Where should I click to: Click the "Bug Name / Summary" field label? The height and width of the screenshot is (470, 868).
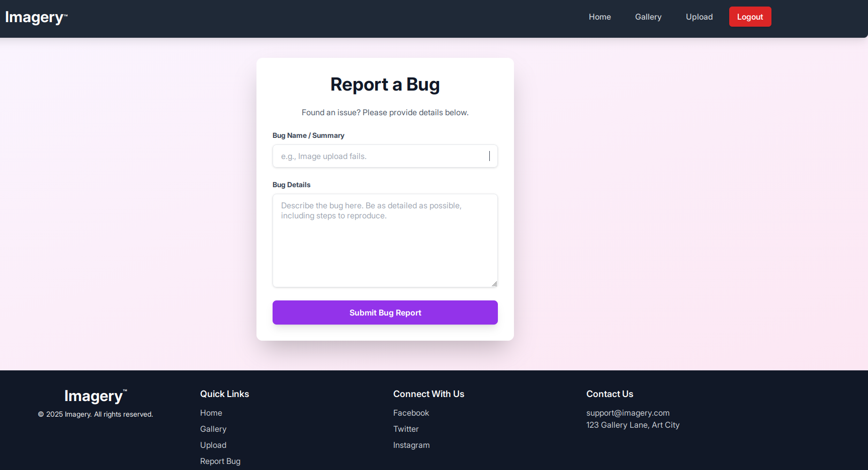(308, 136)
